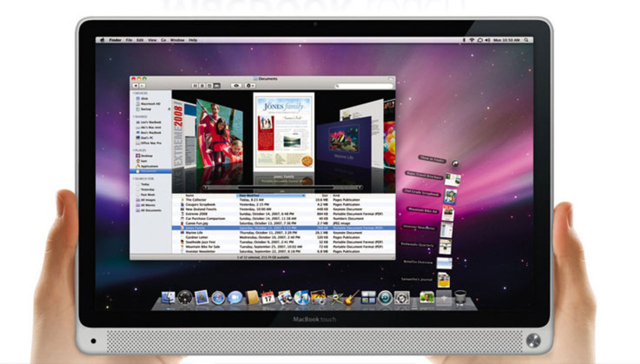The width and height of the screenshot is (640, 364).
Task: Open the Window menu in menu bar
Action: (x=177, y=40)
